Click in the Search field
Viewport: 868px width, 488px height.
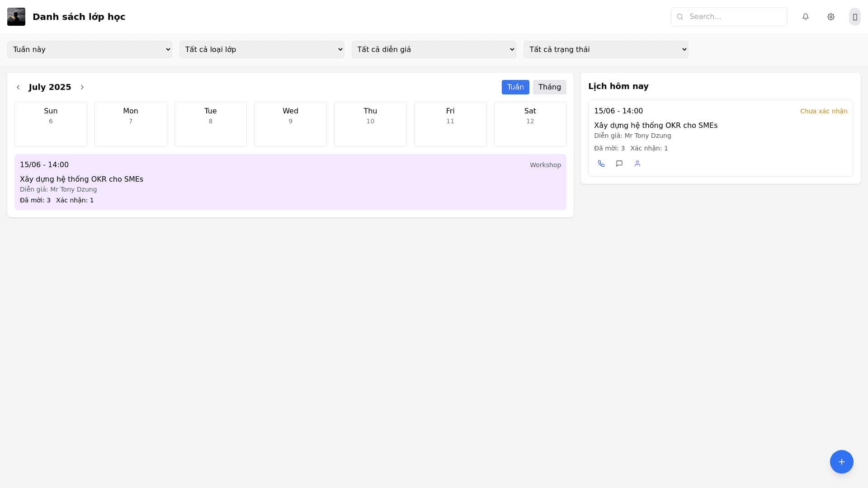(735, 17)
